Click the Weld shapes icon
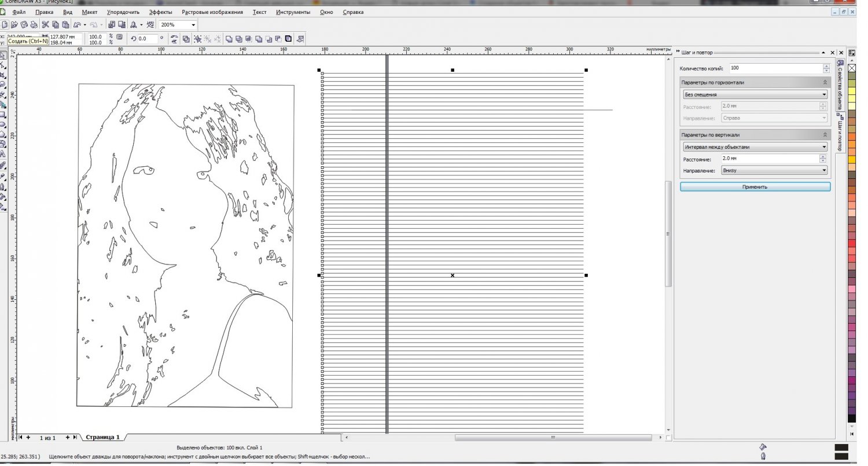This screenshot has width=868, height=466. 229,39
